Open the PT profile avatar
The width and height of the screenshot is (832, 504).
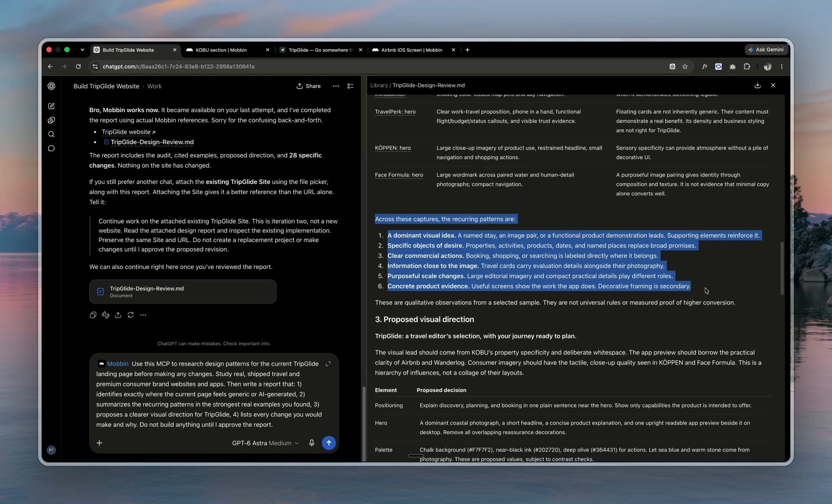click(51, 450)
